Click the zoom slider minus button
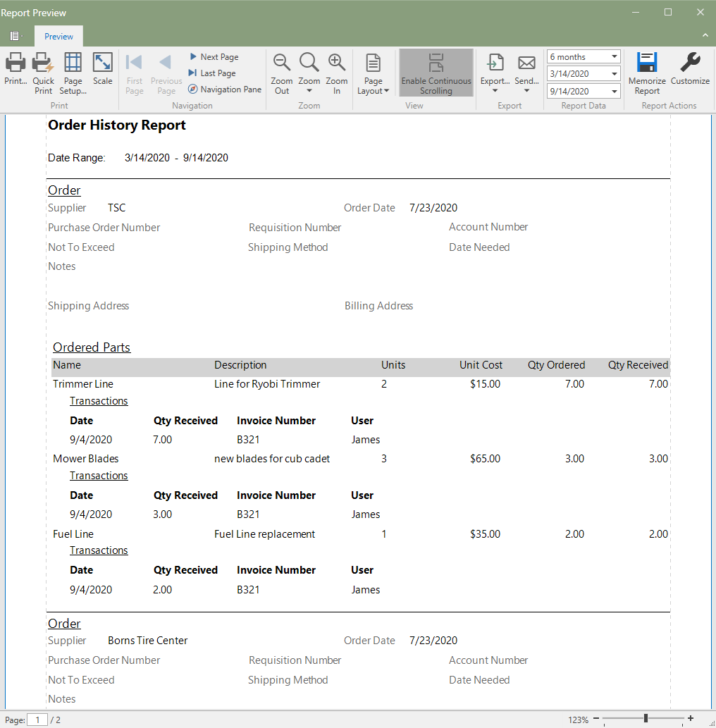 click(596, 718)
